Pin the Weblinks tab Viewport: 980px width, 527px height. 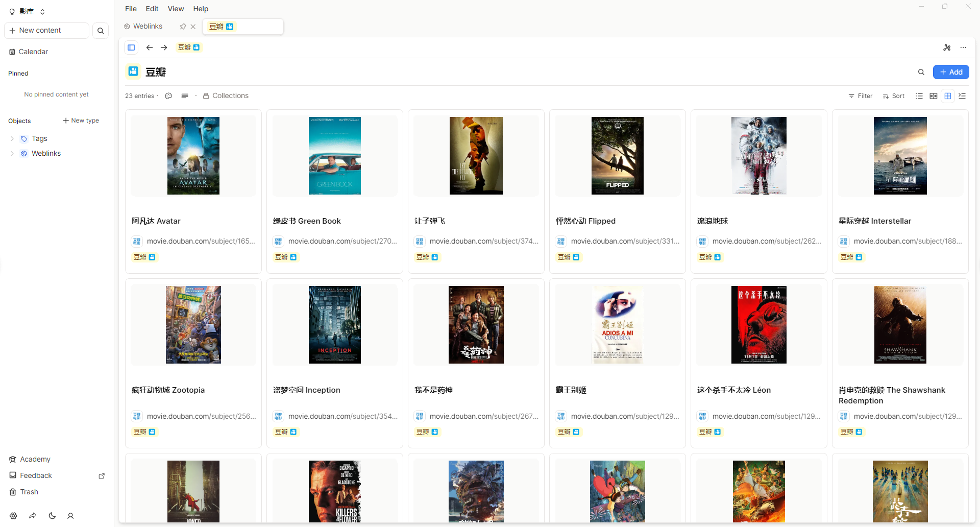click(x=183, y=27)
